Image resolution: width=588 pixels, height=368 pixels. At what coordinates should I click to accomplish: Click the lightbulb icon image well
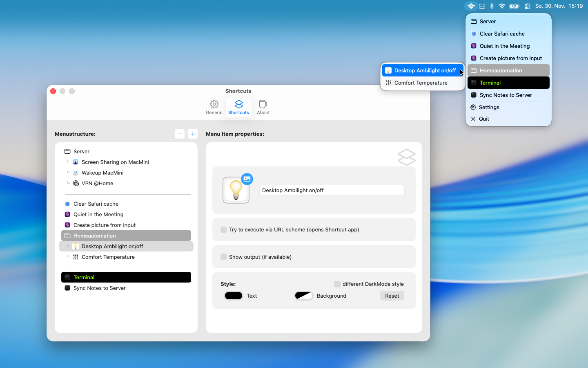coord(236,190)
